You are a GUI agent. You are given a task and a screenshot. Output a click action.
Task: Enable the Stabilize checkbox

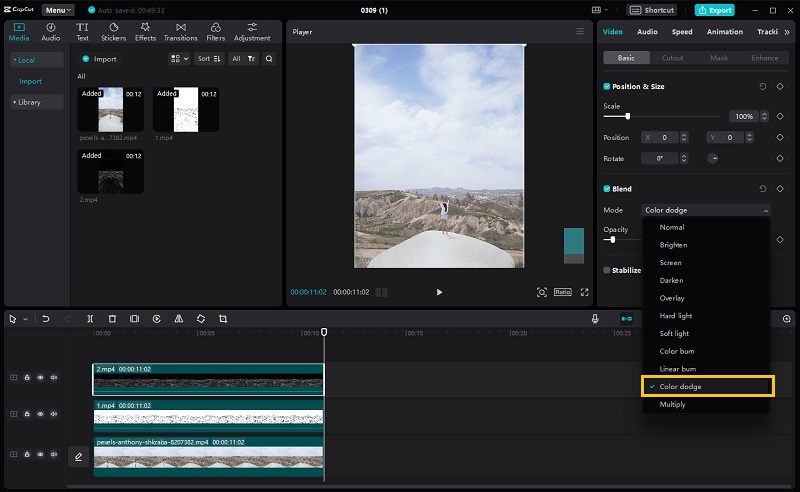(607, 270)
